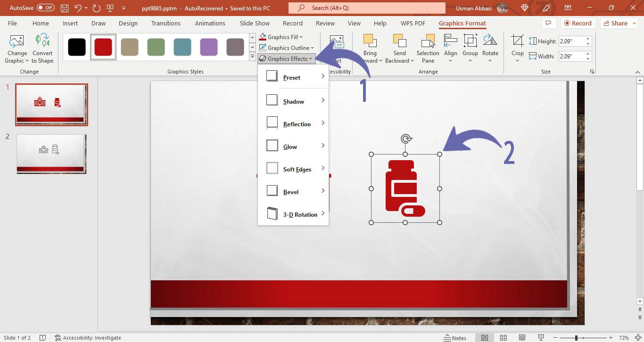This screenshot has width=644, height=342.
Task: Click the Group objects icon
Action: pos(470,41)
